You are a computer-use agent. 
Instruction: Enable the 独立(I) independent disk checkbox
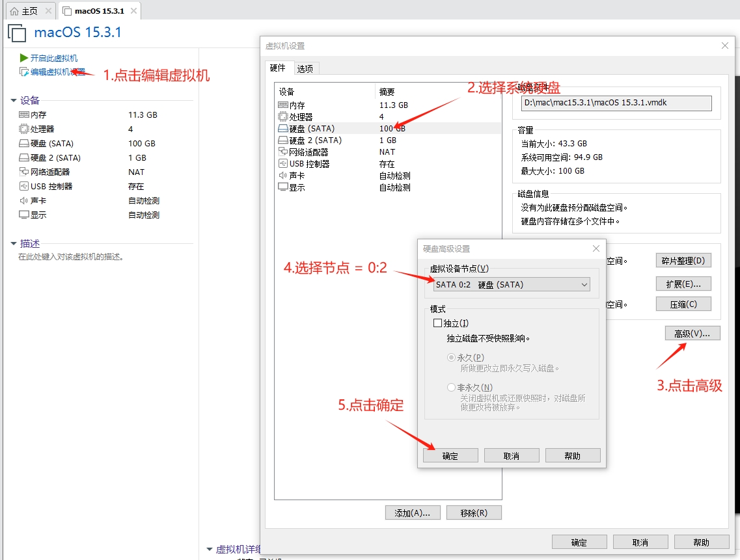point(437,323)
